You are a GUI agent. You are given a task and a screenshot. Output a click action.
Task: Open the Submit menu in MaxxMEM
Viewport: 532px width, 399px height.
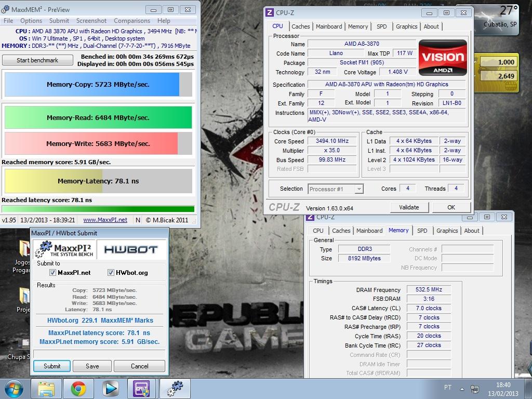click(59, 21)
